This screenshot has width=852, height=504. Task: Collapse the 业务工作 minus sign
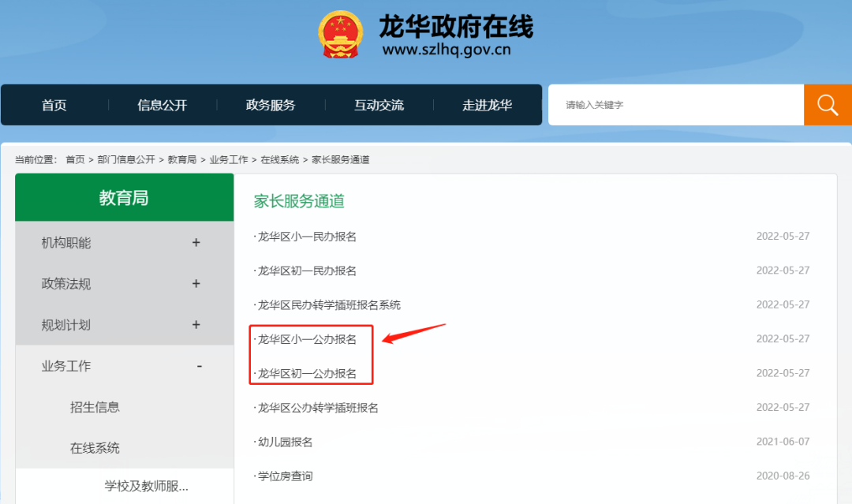pyautogui.click(x=200, y=366)
